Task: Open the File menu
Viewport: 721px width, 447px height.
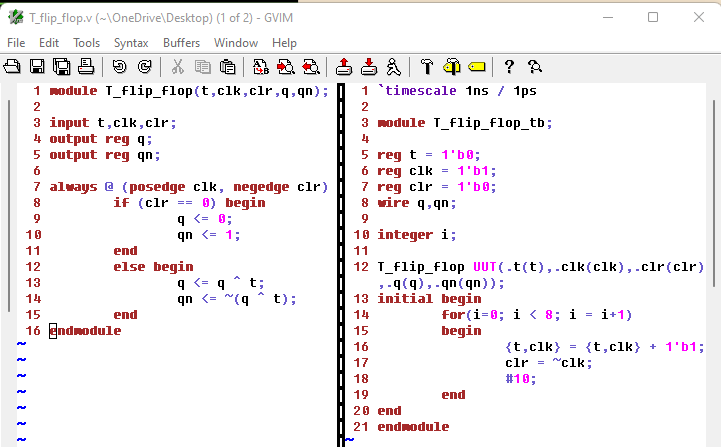Action: (16, 43)
